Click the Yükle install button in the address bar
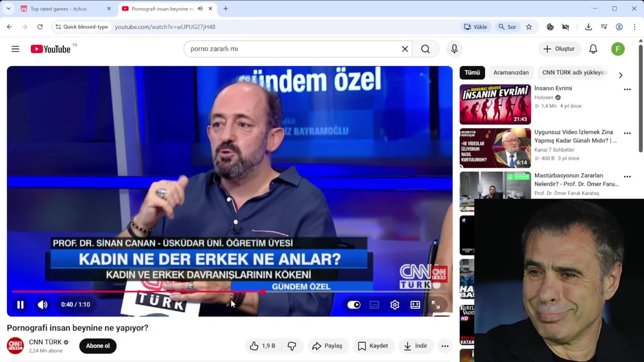The width and height of the screenshot is (644, 362). tap(476, 27)
